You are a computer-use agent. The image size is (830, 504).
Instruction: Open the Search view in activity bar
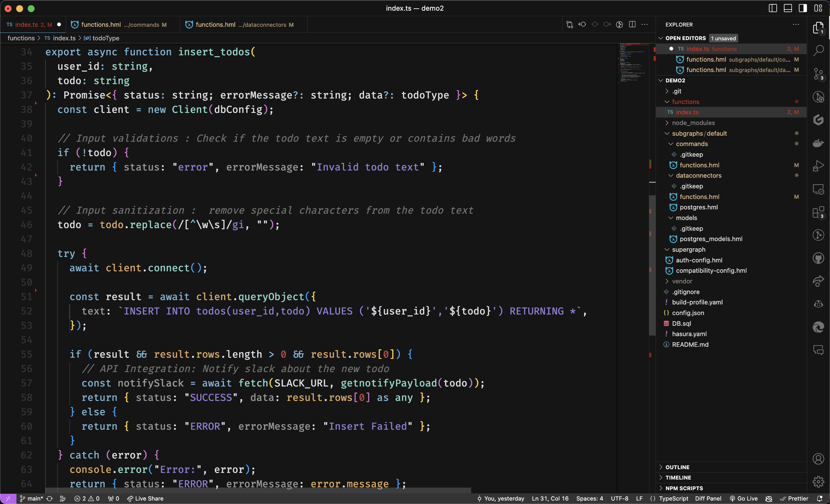click(818, 51)
